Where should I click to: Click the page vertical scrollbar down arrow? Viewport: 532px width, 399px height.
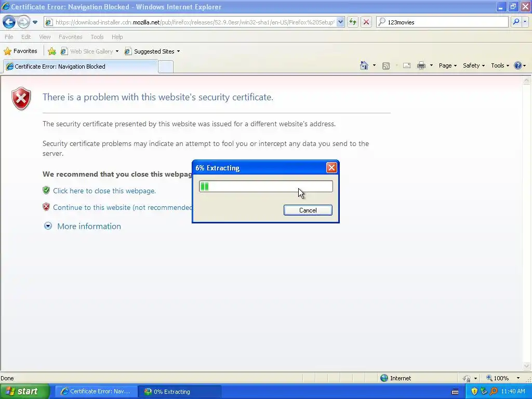point(527,366)
